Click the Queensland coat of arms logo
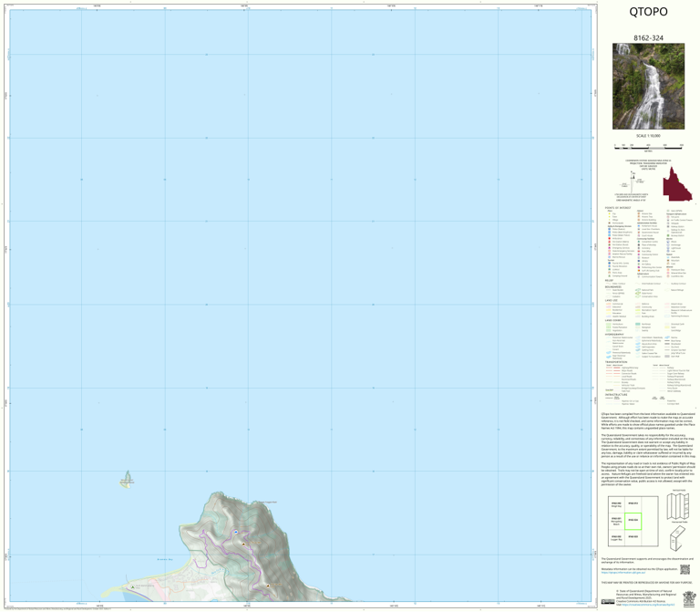Screen dimensions: 700x612 (x=689, y=598)
